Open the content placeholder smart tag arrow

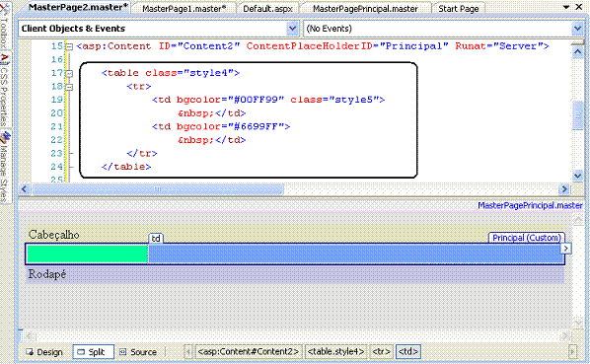(565, 249)
